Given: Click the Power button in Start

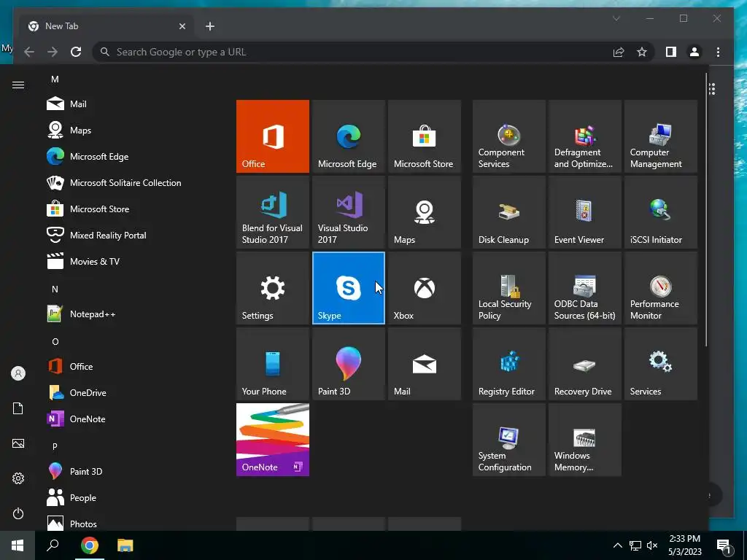Looking at the screenshot, I should point(18,513).
